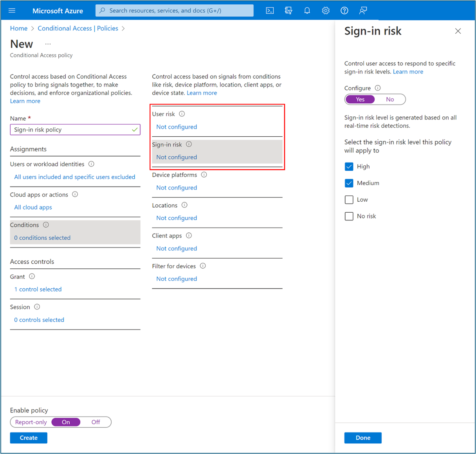
Task: Open Filter for devices Not configured
Action: (x=177, y=279)
